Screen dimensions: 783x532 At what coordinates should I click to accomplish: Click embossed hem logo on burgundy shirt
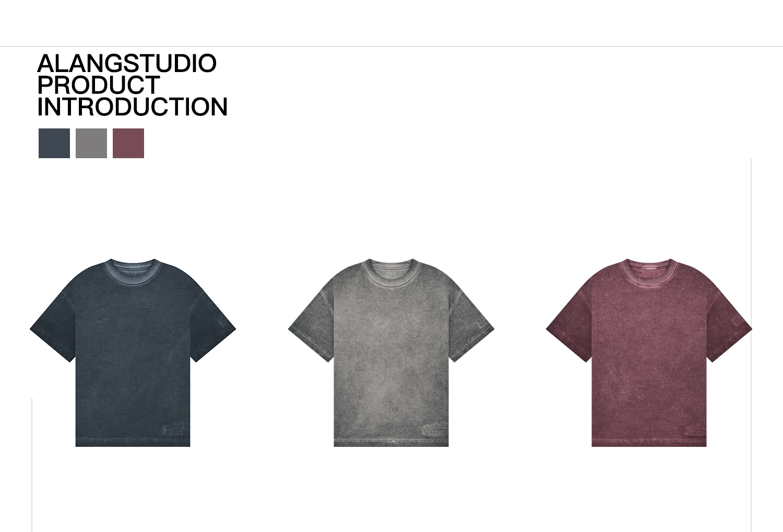[x=692, y=429]
